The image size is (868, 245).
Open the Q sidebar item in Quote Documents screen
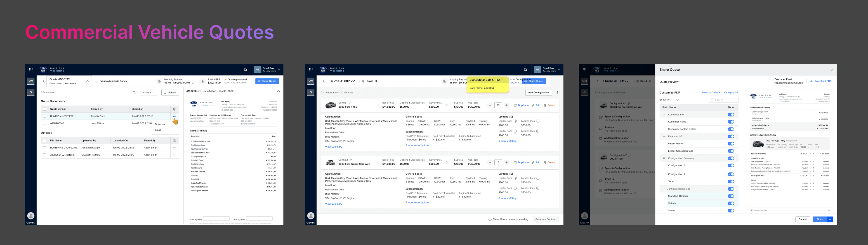(x=31, y=92)
